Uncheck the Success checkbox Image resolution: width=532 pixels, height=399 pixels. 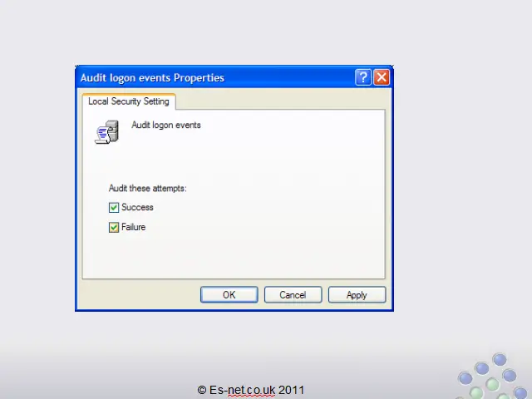(114, 207)
